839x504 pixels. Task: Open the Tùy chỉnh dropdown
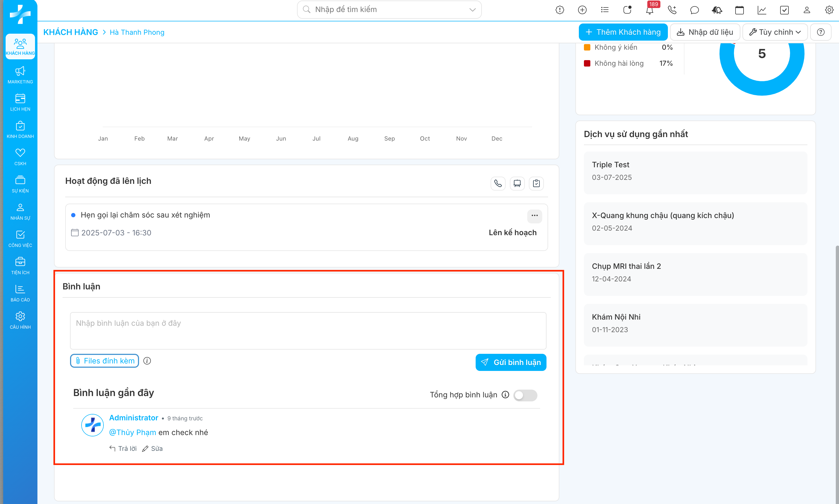[775, 32]
